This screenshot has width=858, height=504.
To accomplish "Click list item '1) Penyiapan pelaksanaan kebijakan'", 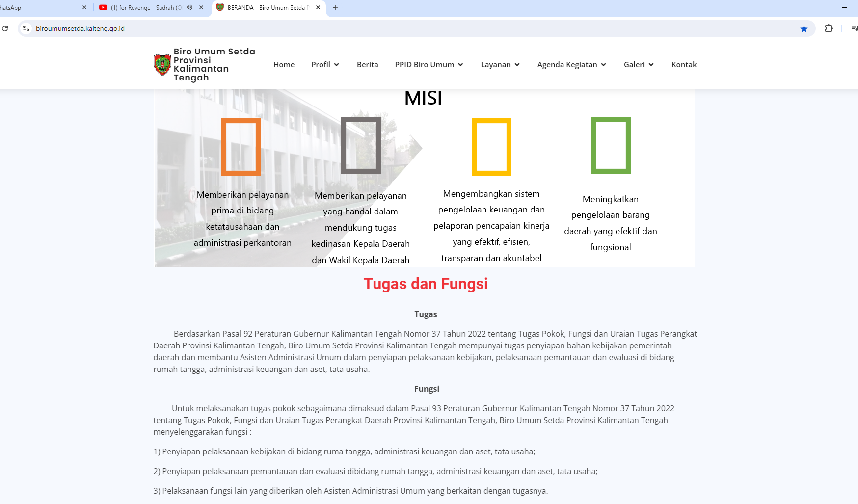I will tap(344, 451).
